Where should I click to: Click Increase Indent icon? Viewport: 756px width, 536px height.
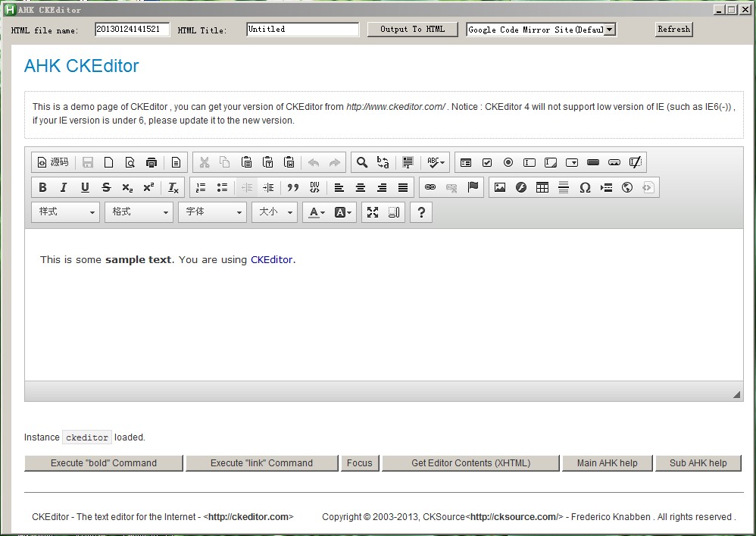(269, 188)
